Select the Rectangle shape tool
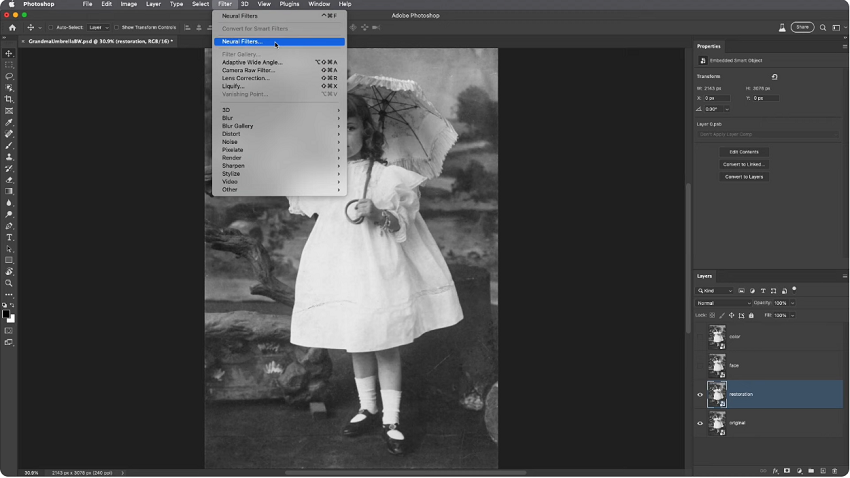 coord(9,260)
